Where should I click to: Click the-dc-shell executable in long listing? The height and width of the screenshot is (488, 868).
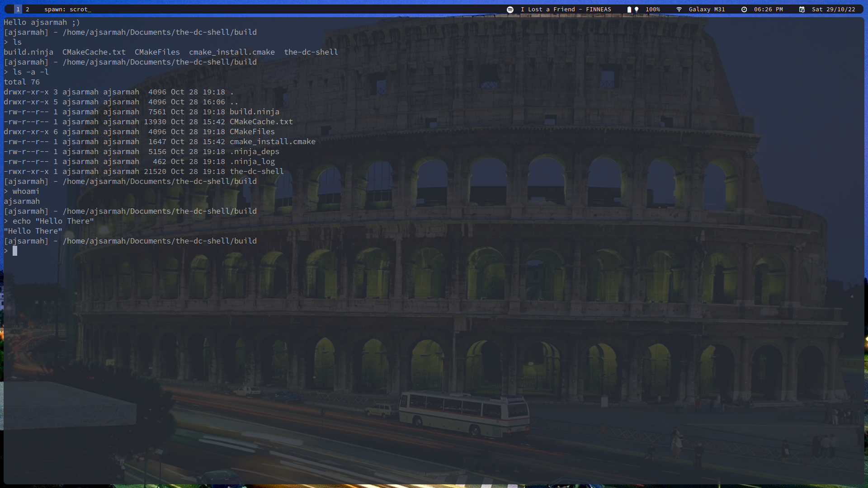click(x=257, y=171)
